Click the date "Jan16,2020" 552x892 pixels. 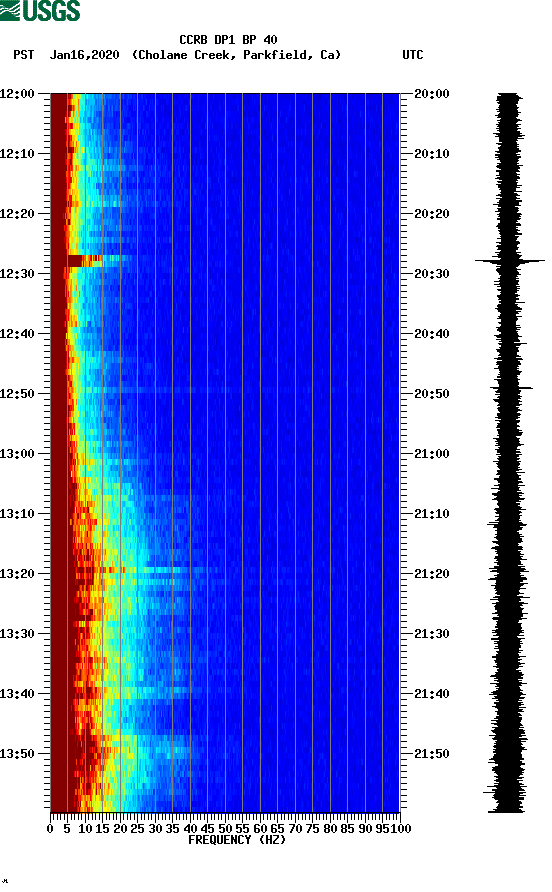pyautogui.click(x=85, y=55)
